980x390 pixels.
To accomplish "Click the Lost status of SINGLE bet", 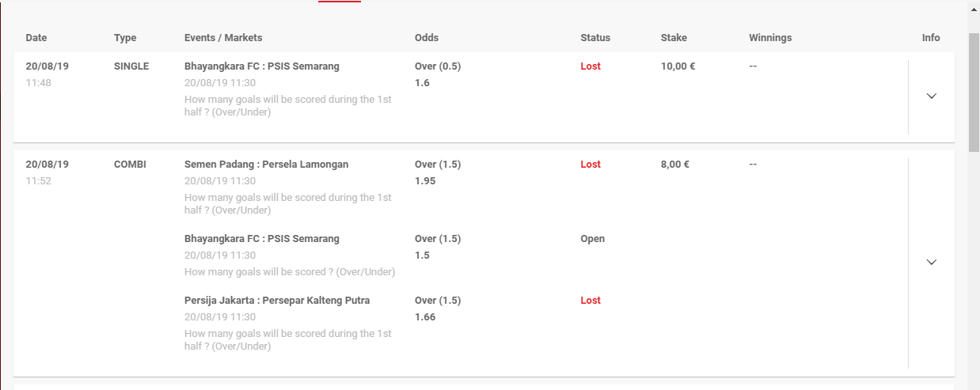I will click(x=591, y=66).
